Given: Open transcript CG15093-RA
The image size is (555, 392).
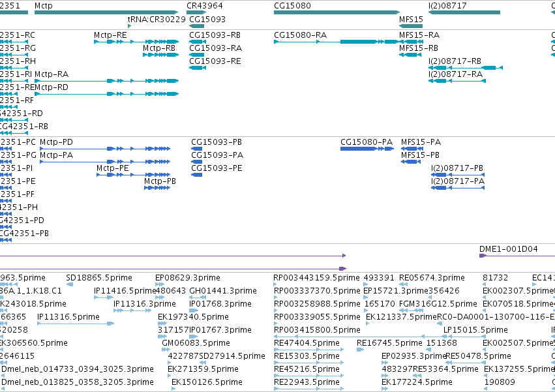Looking at the screenshot, I should [216, 48].
